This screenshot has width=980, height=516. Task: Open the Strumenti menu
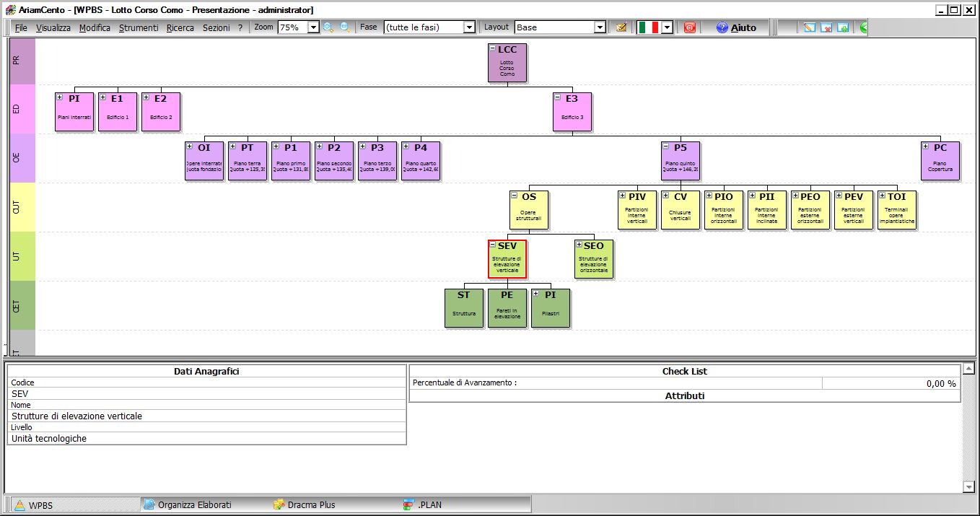coord(139,27)
